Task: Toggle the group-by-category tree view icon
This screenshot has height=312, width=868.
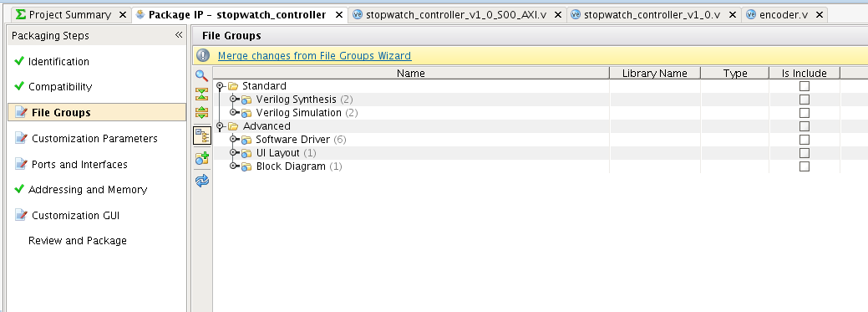Action: tap(202, 136)
